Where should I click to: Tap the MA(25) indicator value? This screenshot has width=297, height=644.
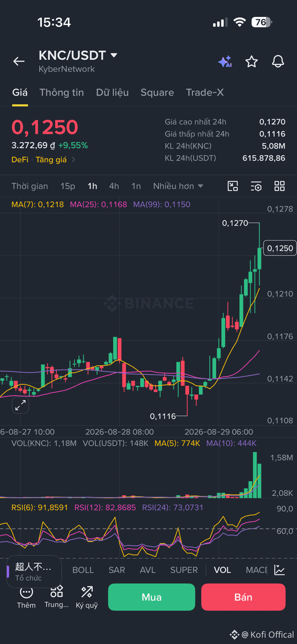(x=98, y=204)
